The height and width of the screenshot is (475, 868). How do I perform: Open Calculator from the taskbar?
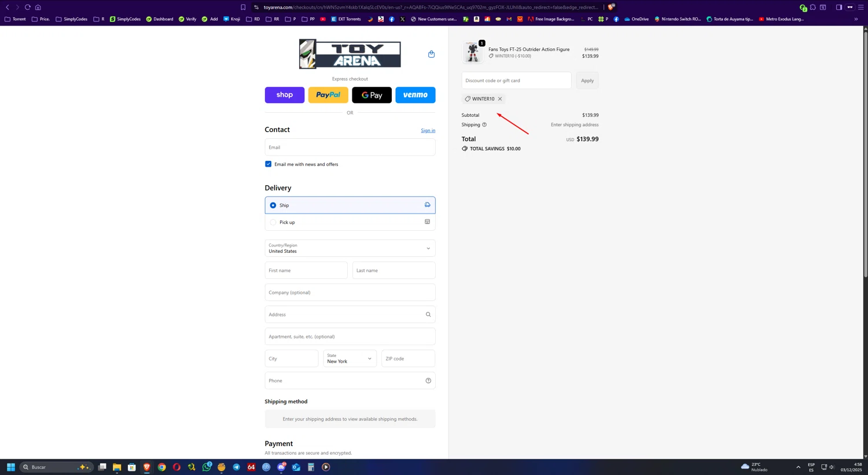[x=311, y=467]
